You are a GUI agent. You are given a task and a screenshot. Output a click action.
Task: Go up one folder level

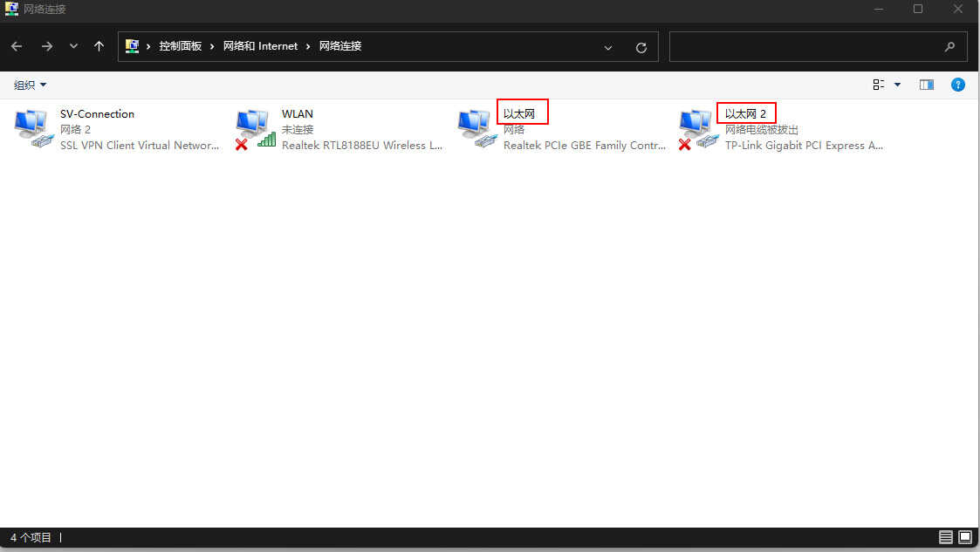click(99, 46)
